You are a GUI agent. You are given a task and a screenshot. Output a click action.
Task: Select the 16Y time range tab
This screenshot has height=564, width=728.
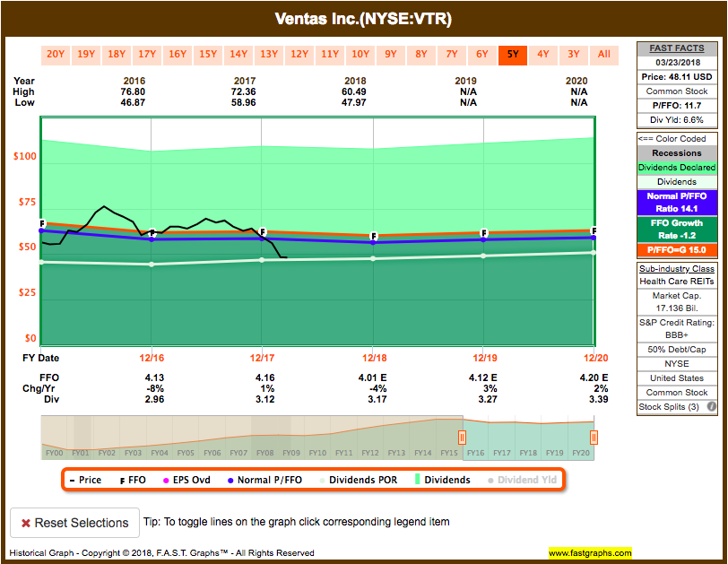(x=178, y=55)
